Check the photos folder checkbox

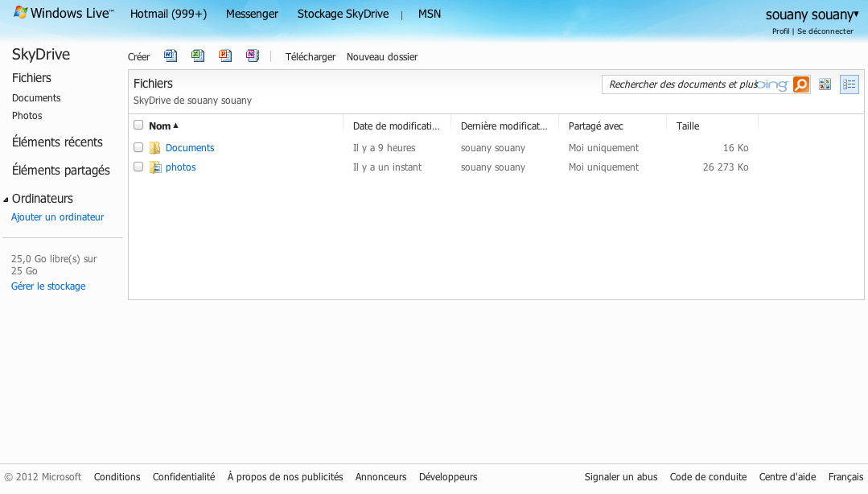click(138, 167)
